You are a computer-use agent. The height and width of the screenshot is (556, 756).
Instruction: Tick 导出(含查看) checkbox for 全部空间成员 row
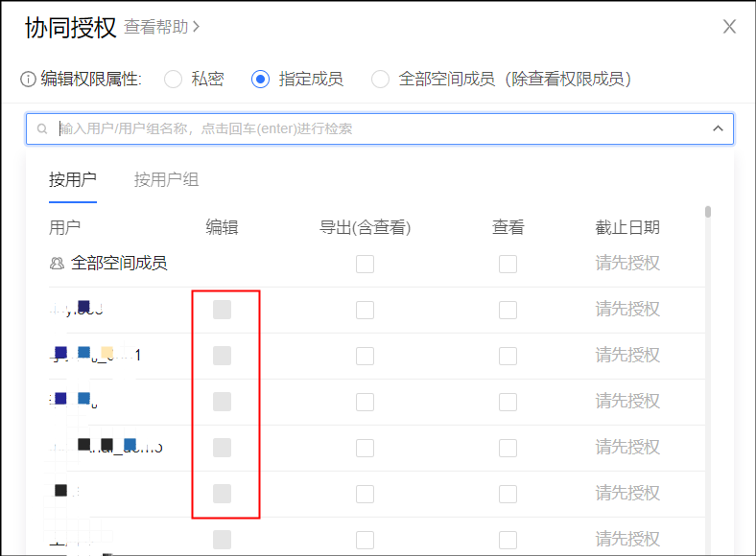point(365,264)
